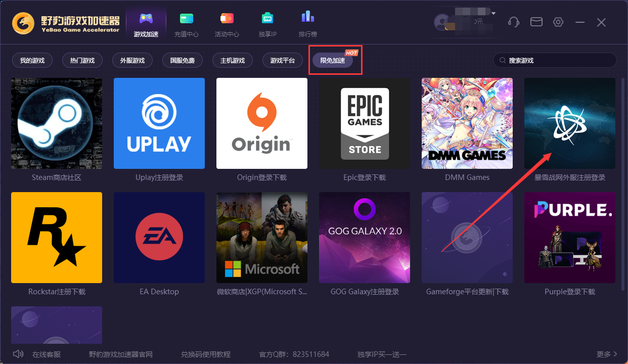The height and width of the screenshot is (364, 628).
Task: Click the speaker icon in bottom bar
Action: (x=18, y=354)
